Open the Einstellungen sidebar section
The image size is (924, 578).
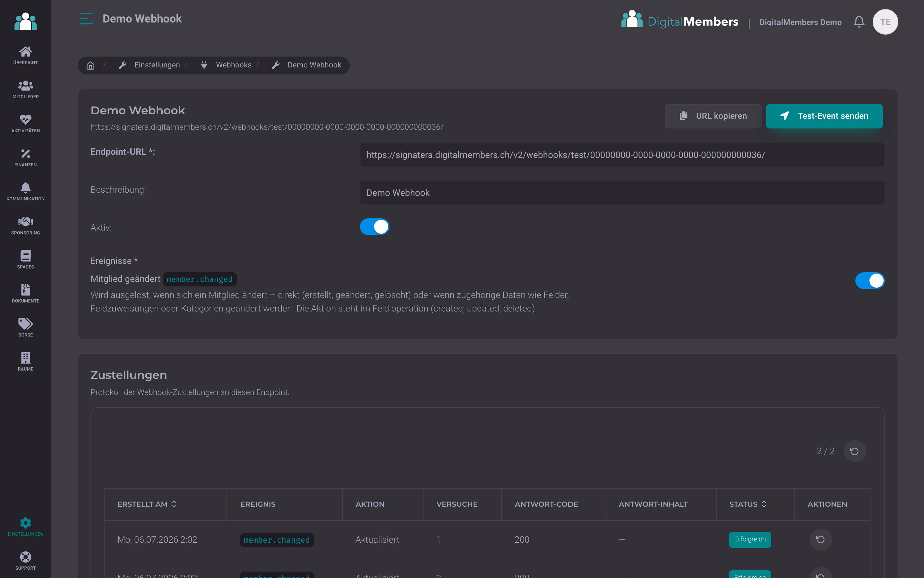[x=26, y=527]
